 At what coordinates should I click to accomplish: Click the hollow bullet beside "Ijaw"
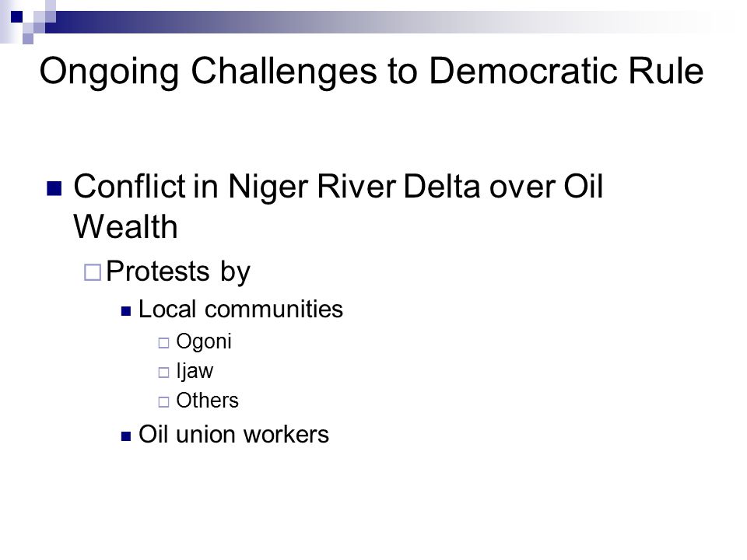pos(163,373)
